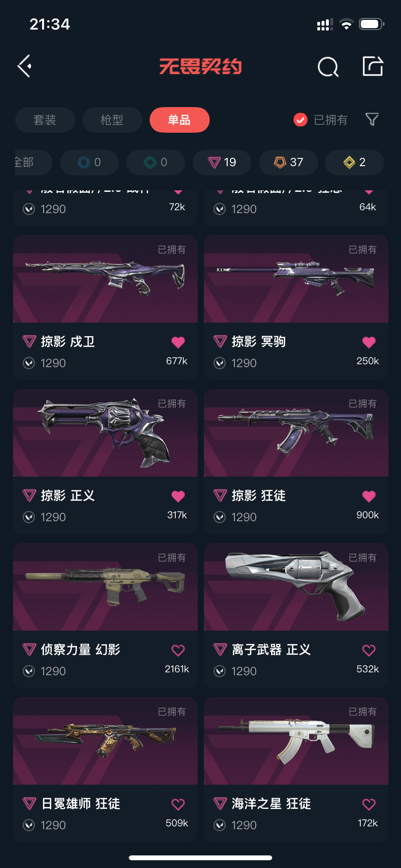
Task: Favorite 海洋之星 狂徒 with the heart icon
Action: point(369,805)
